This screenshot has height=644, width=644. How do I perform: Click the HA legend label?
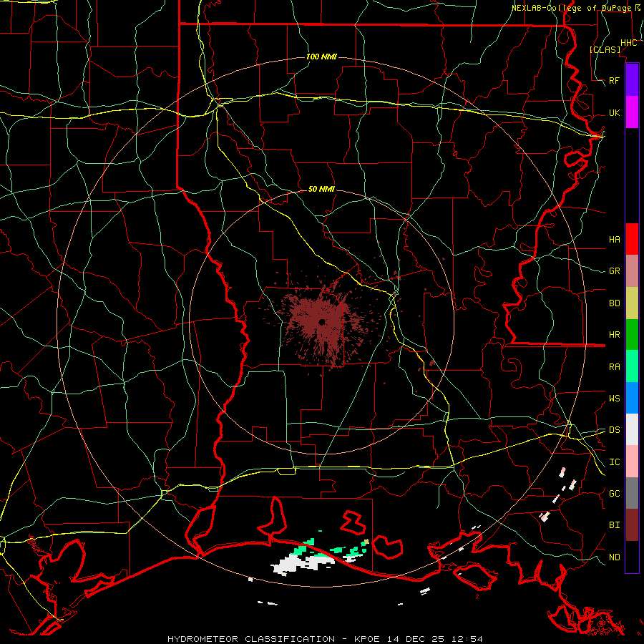[614, 239]
